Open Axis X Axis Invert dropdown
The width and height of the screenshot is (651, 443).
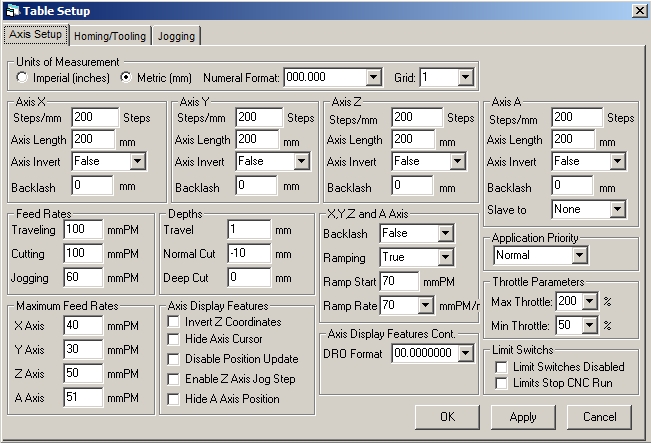[x=137, y=161]
